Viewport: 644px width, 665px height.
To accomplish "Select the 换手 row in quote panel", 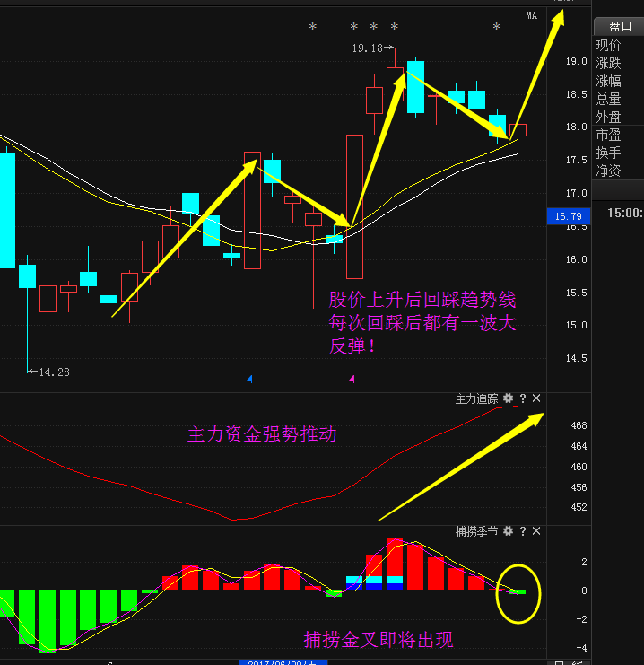I will click(608, 153).
